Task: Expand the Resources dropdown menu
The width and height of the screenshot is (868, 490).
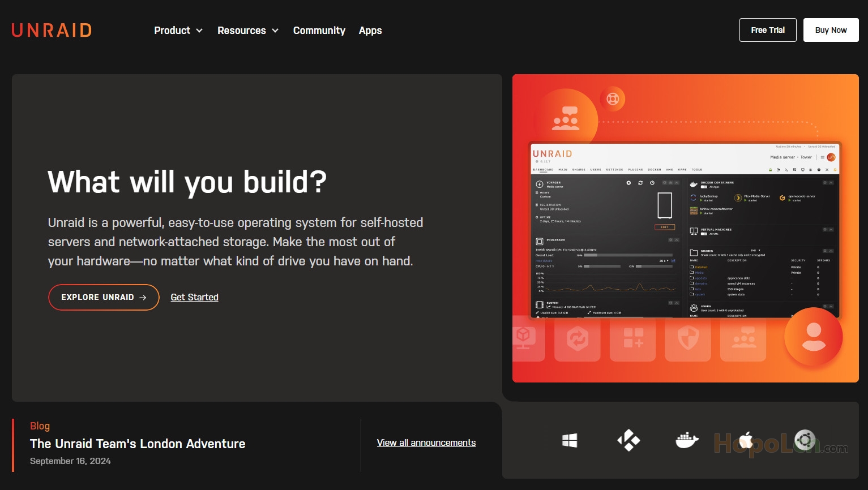Action: pyautogui.click(x=248, y=31)
